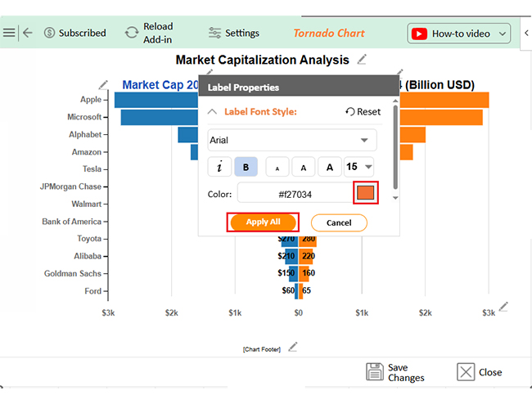The image size is (532, 404).
Task: Click the blue Apple bar
Action: tap(156, 100)
